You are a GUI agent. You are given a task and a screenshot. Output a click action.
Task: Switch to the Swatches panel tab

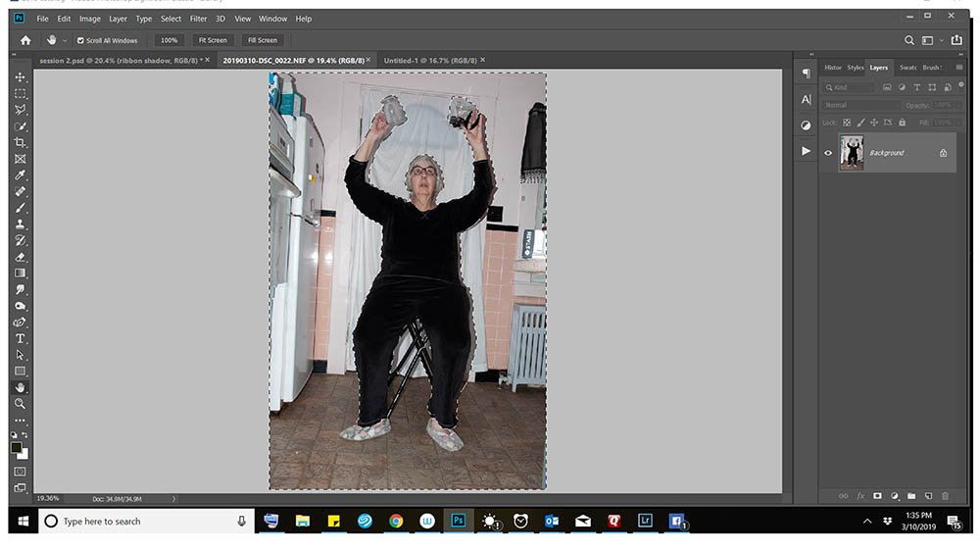coord(908,68)
